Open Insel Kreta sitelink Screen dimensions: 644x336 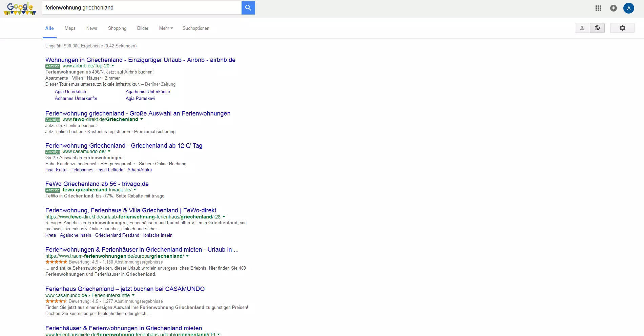tap(56, 170)
